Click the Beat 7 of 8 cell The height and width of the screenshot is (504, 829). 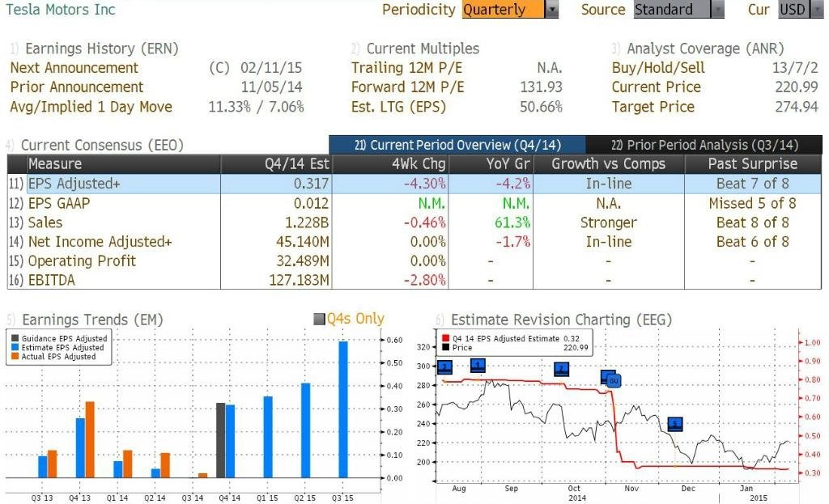[x=753, y=184]
